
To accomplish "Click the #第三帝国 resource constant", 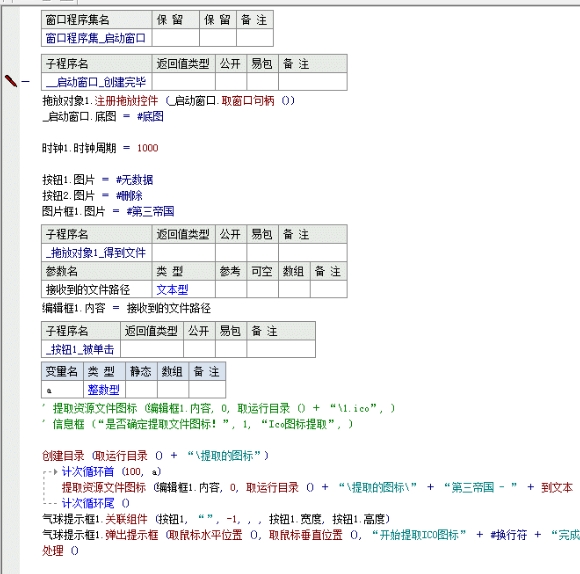I will (150, 211).
